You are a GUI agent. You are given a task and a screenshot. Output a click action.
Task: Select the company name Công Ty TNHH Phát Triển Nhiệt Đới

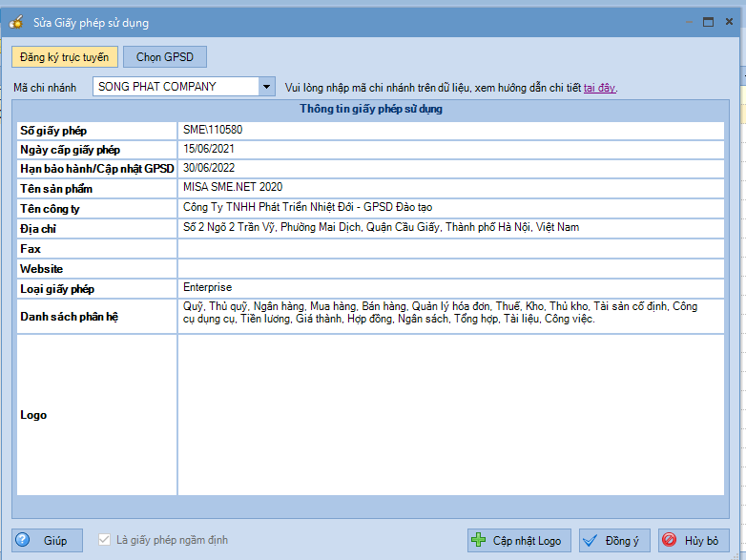click(268, 207)
